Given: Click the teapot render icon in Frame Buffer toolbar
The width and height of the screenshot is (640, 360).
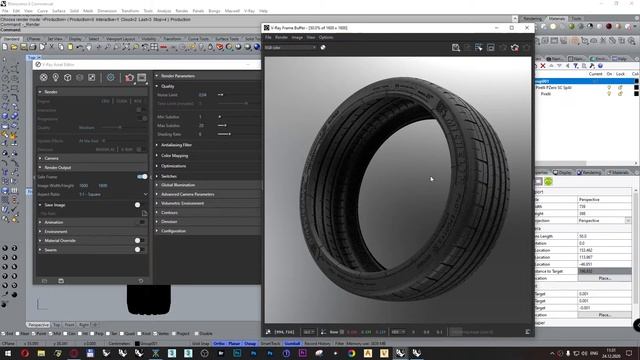Looking at the screenshot, I should pyautogui.click(x=515, y=48).
